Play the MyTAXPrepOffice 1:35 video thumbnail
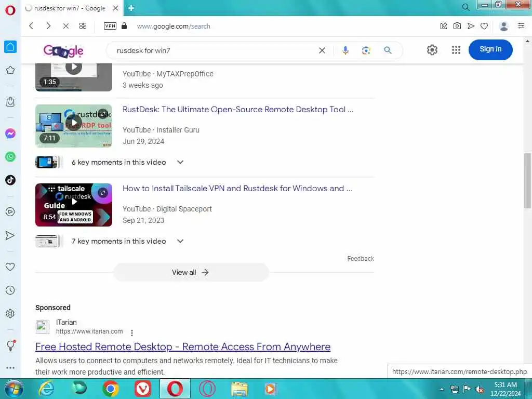This screenshot has width=532, height=399. click(74, 77)
